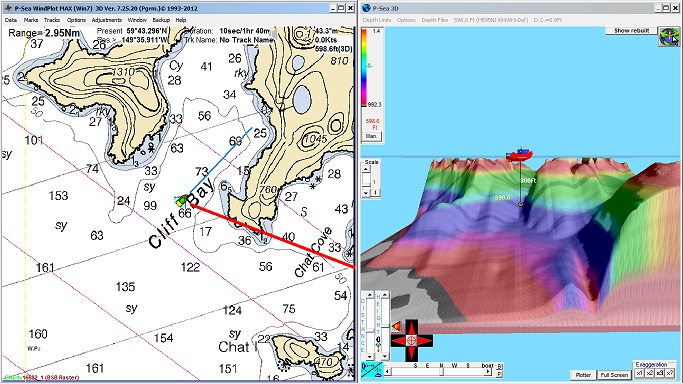Viewport: 683px width, 384px height.
Task: Select x7 exaggeration
Action: (669, 373)
